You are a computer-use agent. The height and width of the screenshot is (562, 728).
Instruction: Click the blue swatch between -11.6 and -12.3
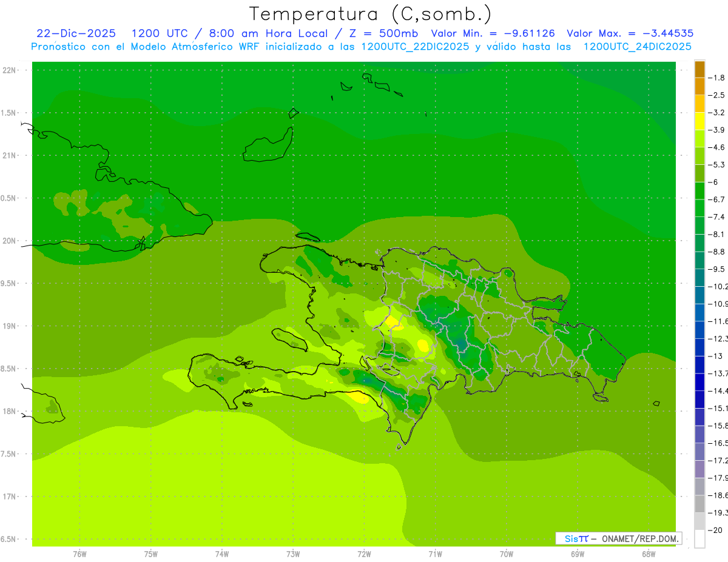coord(700,330)
